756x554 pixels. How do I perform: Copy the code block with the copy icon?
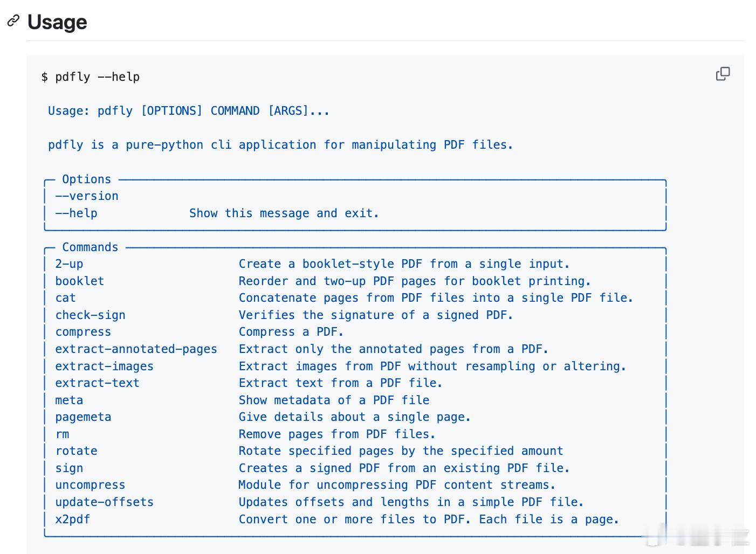(x=723, y=74)
